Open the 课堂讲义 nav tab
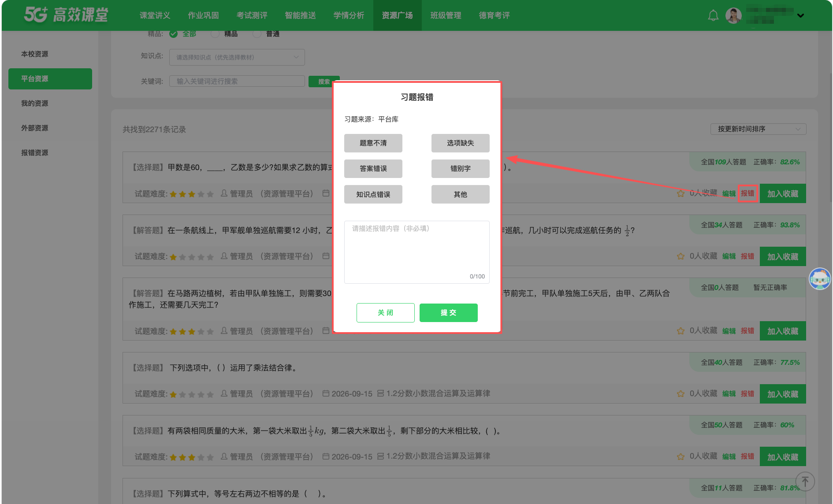 point(155,15)
